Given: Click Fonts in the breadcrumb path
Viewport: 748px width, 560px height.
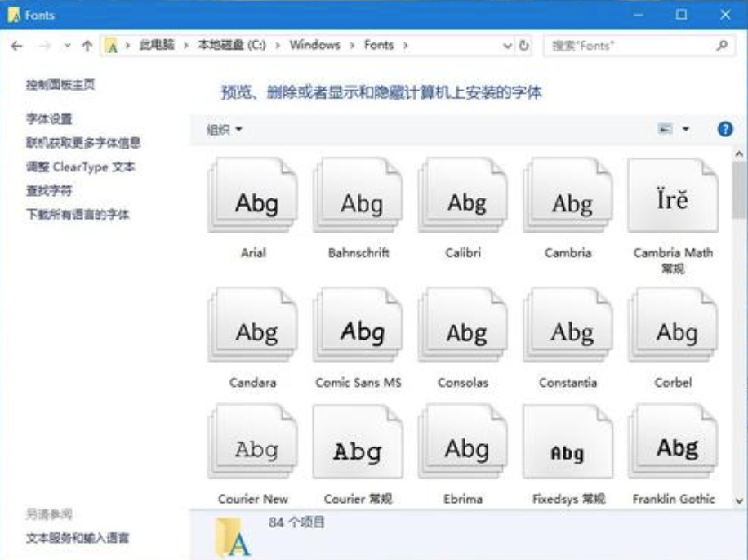Looking at the screenshot, I should 379,45.
